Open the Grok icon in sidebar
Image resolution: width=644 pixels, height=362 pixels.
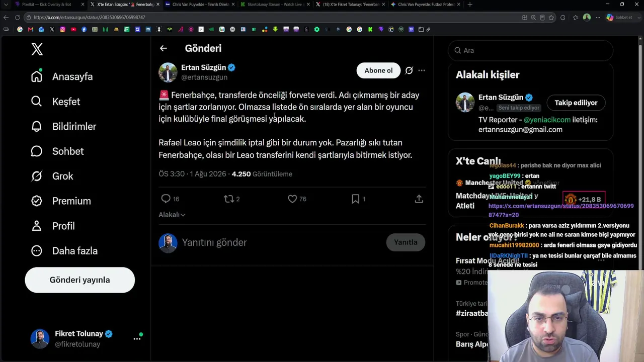point(37,176)
